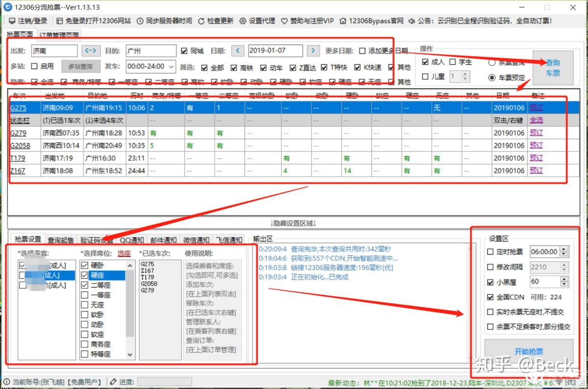Screen dimensions: 588x389
Task: Click the 目的 station field showing 广州
Action: pyautogui.click(x=150, y=50)
